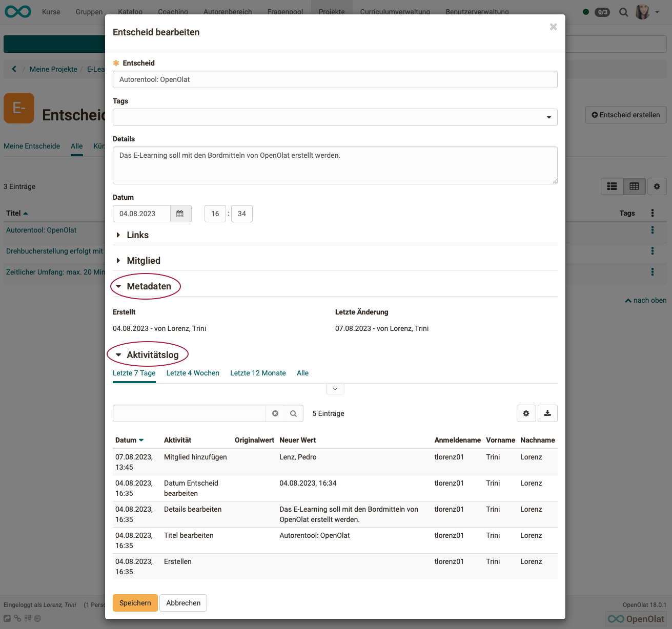Open the Tags dropdown
672x629 pixels.
[548, 117]
